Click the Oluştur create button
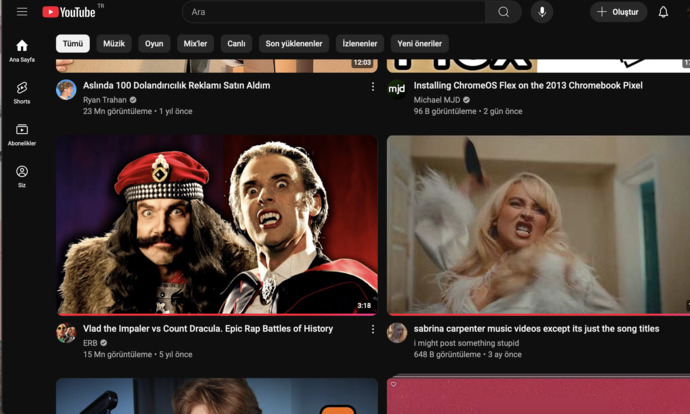 [618, 12]
